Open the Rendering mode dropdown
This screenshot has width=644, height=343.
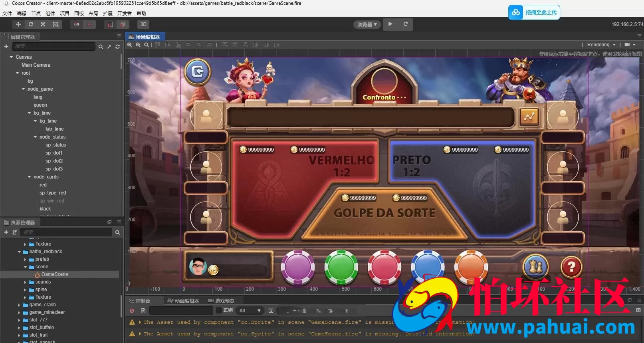point(601,45)
